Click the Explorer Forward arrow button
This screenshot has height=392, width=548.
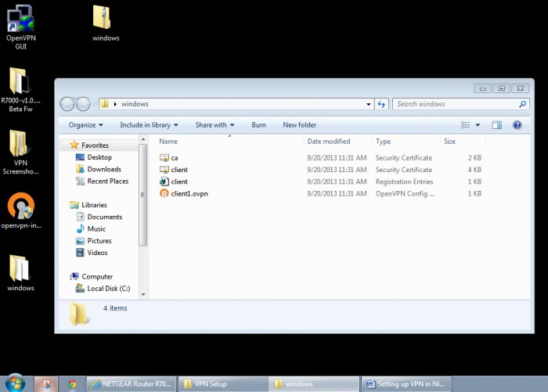point(83,104)
